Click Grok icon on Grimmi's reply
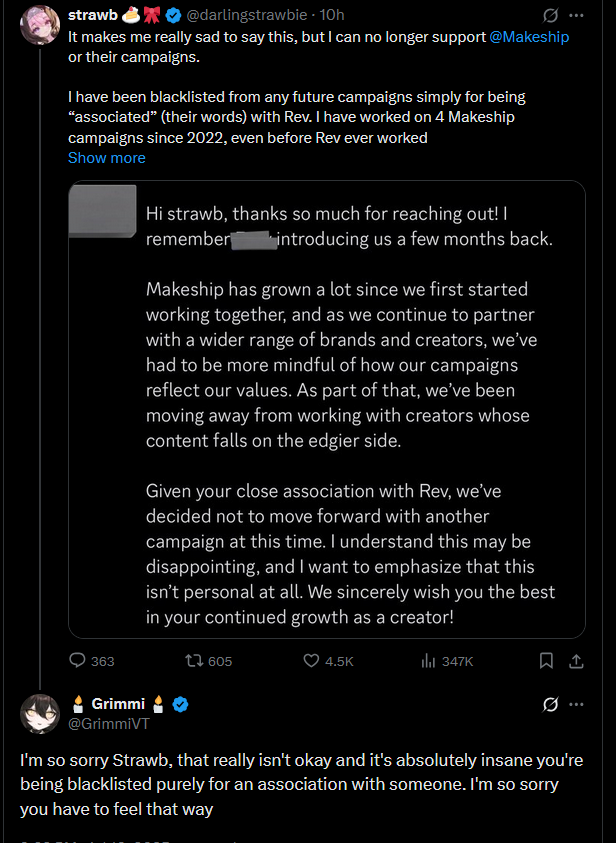The width and height of the screenshot is (616, 843). [549, 705]
